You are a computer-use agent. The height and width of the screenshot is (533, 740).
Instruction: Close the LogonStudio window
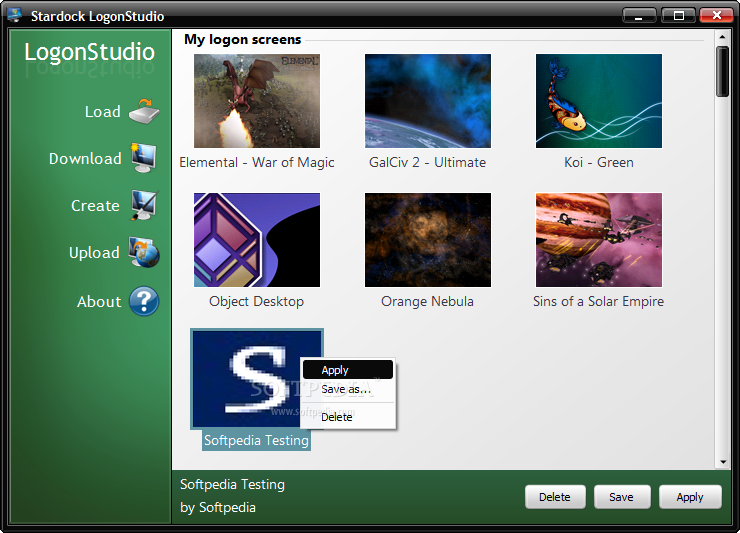tap(716, 16)
